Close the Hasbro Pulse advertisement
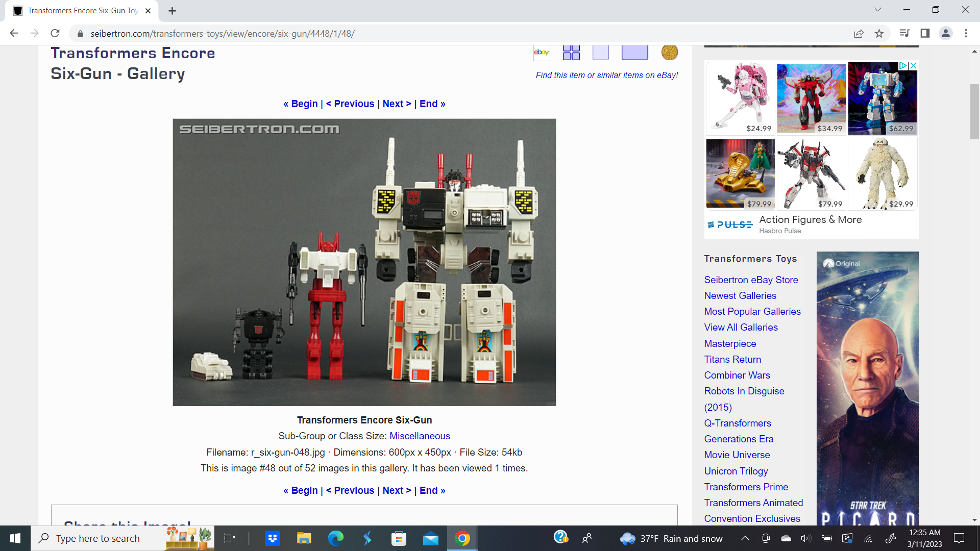 click(x=914, y=66)
